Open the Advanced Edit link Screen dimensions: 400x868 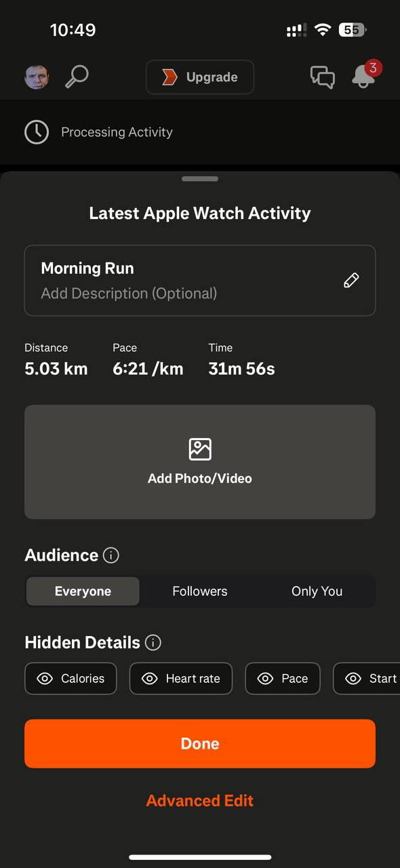point(200,801)
